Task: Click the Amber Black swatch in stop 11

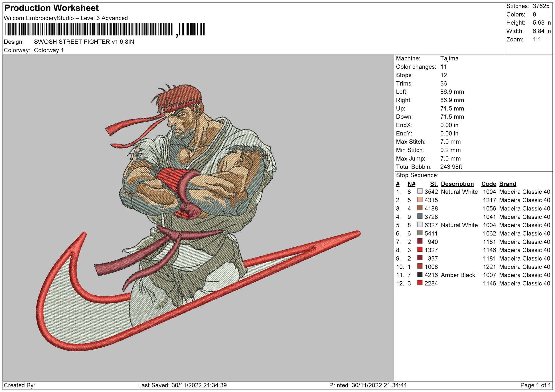Action: pyautogui.click(x=420, y=275)
